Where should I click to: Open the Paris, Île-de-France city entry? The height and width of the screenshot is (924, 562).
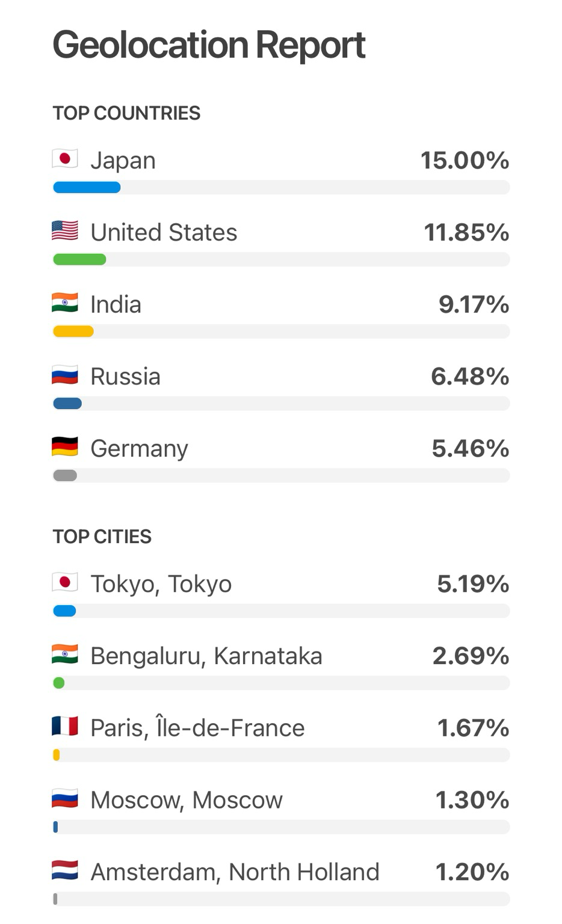point(197,728)
